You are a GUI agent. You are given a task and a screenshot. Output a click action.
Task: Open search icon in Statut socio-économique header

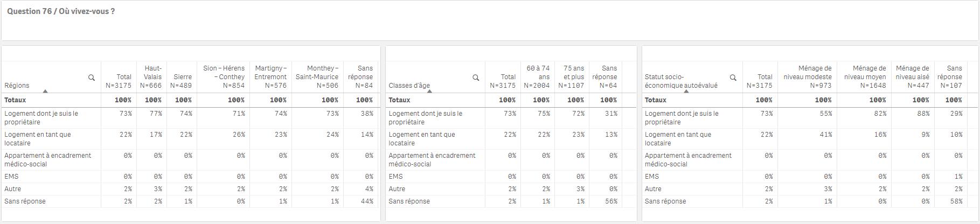[x=733, y=78]
